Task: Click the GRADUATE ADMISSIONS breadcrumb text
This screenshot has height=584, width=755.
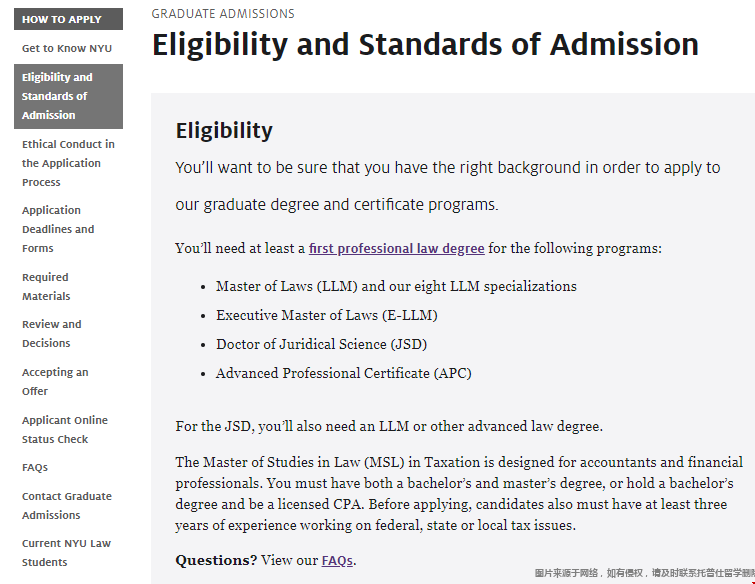Action: (x=223, y=14)
